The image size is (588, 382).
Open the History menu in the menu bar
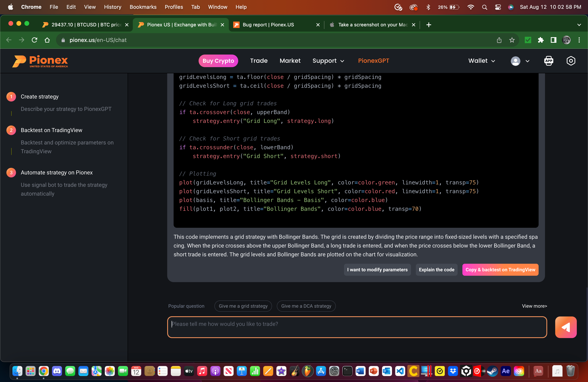click(x=112, y=7)
